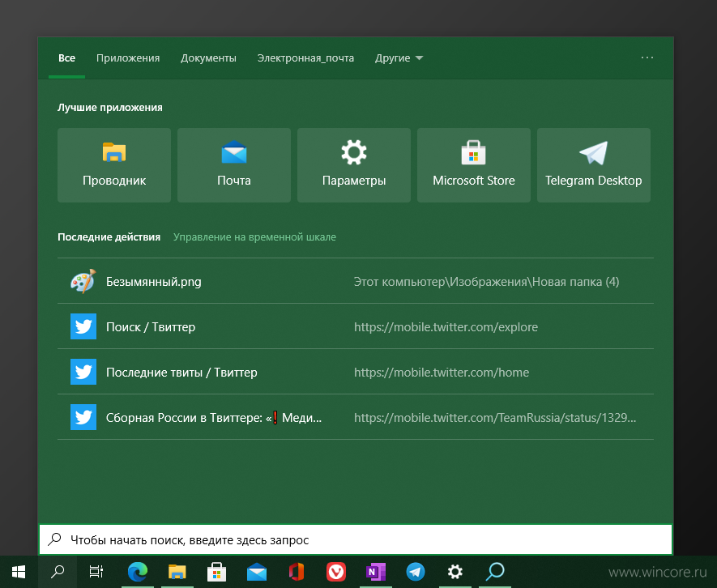This screenshot has width=717, height=588.
Task: Open File Explorer from the taskbar
Action: coord(177,572)
